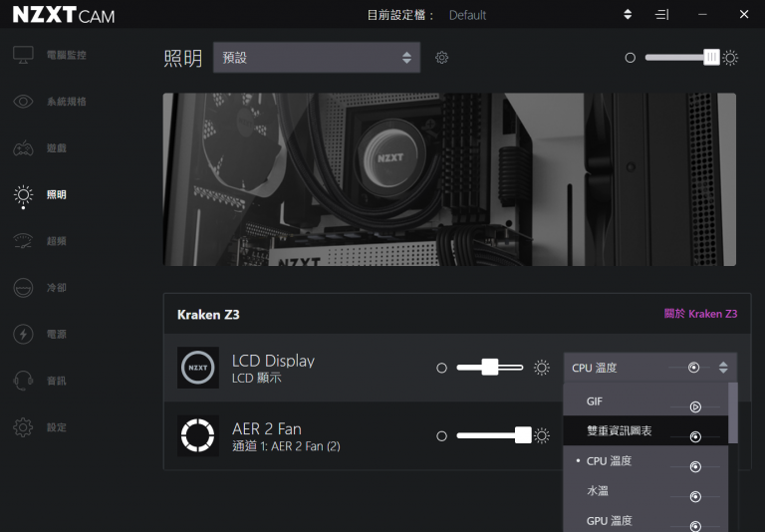Click the bright sun icon for LCD Display

542,368
